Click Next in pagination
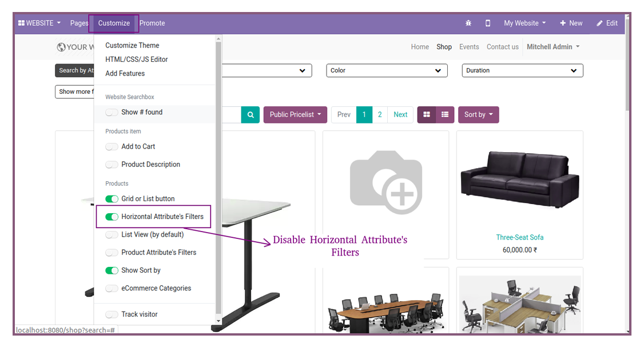644x347 pixels. click(x=400, y=114)
